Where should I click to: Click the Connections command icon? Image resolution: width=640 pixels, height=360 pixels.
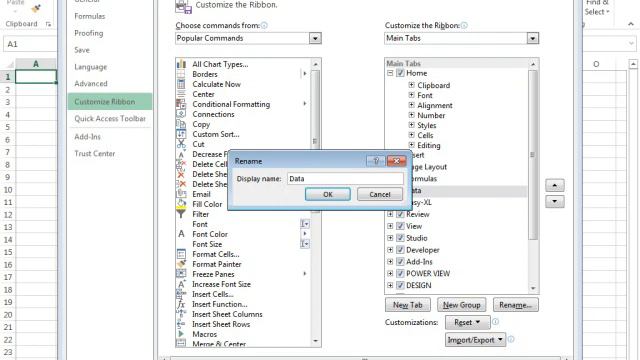181,114
